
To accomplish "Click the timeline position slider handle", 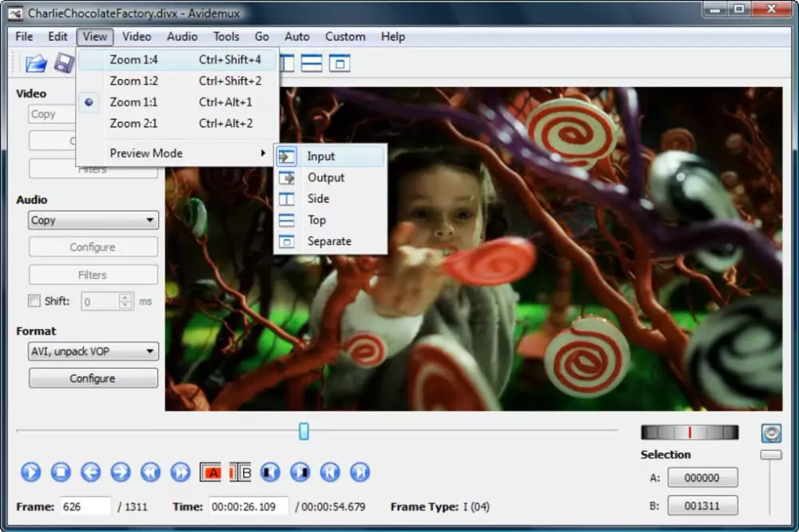I will tap(304, 431).
